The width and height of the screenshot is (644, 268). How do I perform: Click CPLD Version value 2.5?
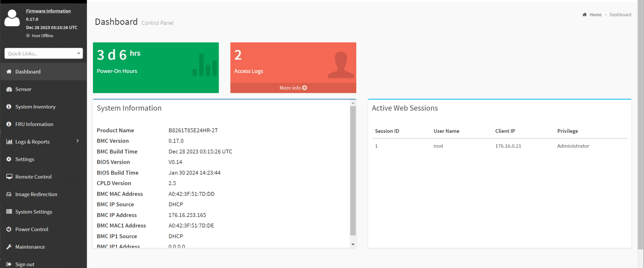(172, 183)
